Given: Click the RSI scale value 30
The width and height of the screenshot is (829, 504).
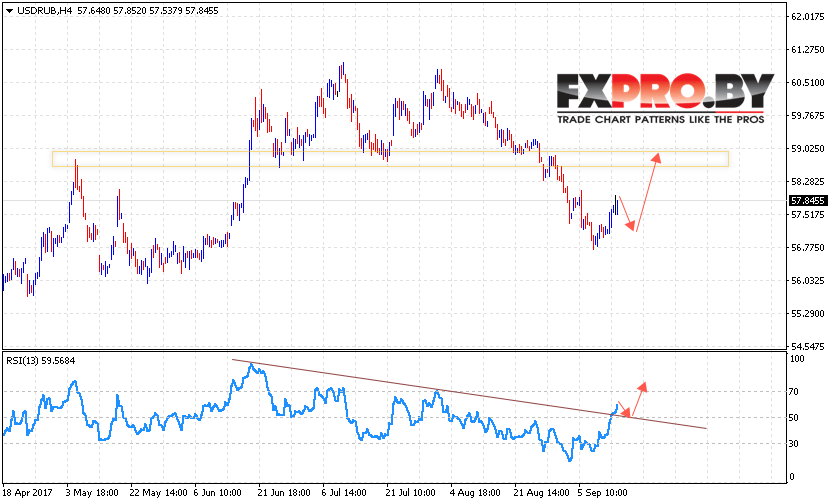Looking at the screenshot, I should click(x=794, y=444).
